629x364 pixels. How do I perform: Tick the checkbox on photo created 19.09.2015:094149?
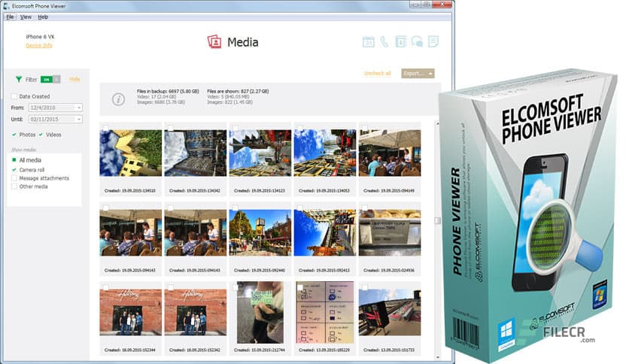pyautogui.click(x=365, y=129)
